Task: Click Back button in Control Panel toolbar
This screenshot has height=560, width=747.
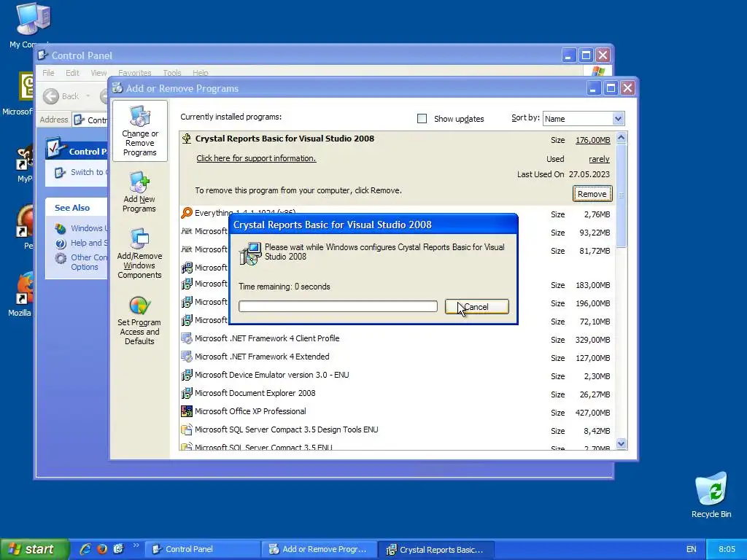Action: click(x=61, y=96)
